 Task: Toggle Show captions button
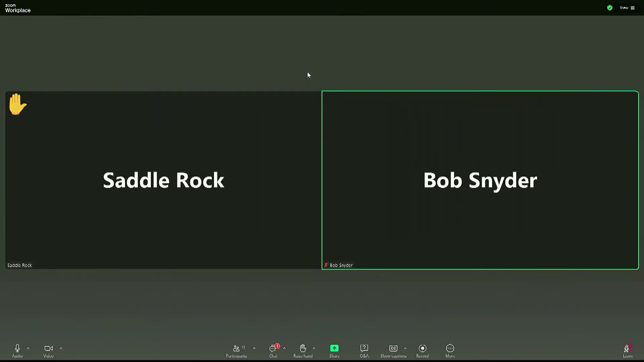[x=393, y=351]
